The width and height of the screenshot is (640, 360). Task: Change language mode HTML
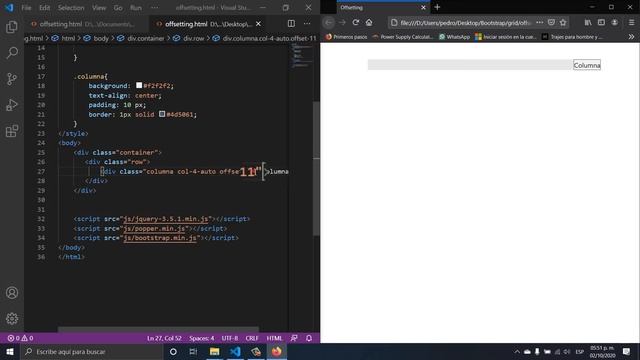click(x=274, y=338)
